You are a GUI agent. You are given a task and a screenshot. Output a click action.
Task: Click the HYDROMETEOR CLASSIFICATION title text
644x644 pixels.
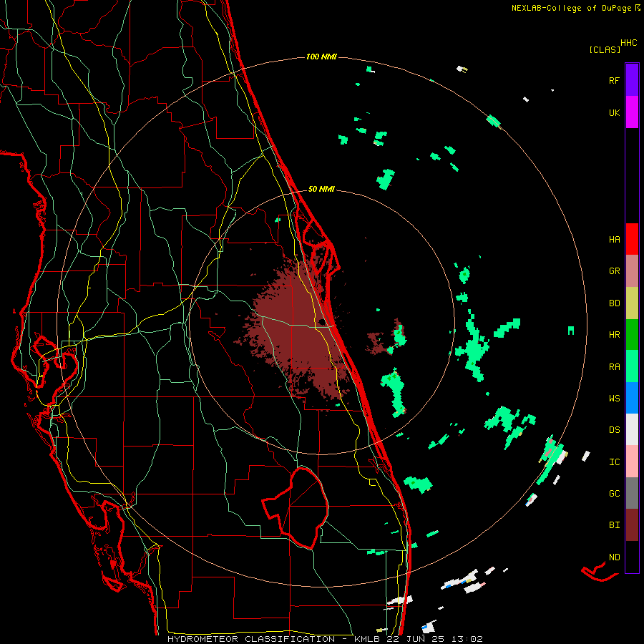coord(251,639)
